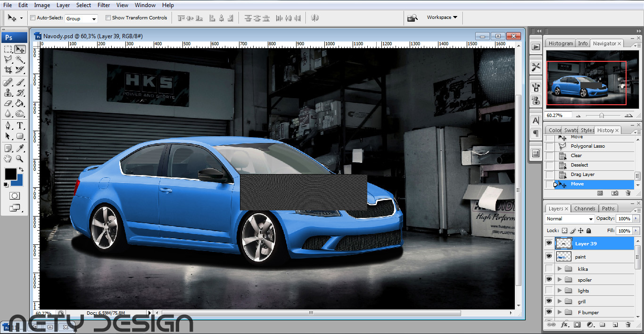Open the Paragraph panel icon
This screenshot has height=334, width=644.
(x=536, y=134)
